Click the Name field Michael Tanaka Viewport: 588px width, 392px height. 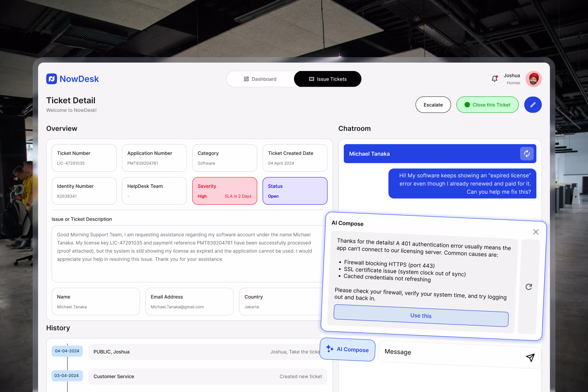pyautogui.click(x=96, y=302)
